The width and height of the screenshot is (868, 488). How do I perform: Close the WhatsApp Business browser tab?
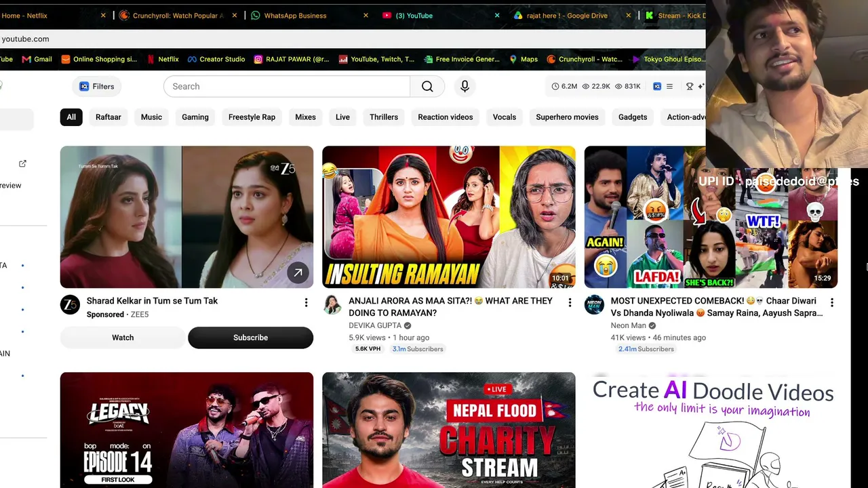point(366,16)
